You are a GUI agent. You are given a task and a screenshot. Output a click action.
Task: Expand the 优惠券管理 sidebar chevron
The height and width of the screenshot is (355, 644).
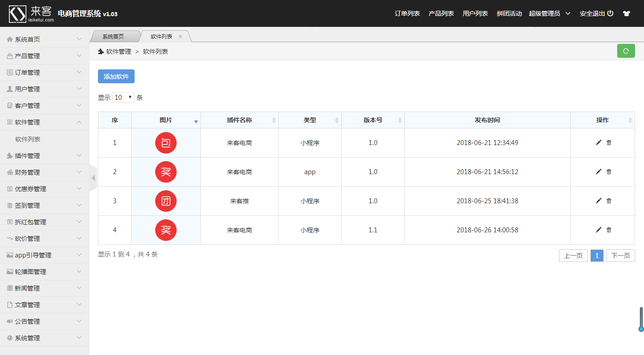tap(79, 189)
